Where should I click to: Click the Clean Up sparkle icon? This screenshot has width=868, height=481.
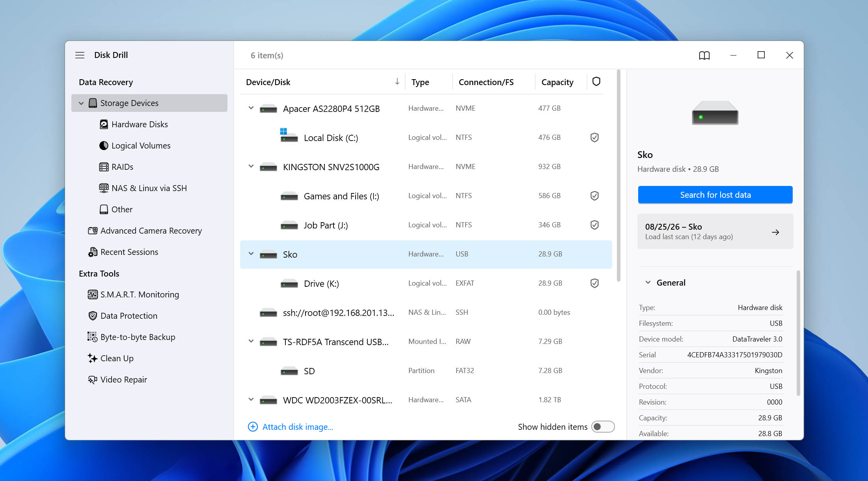pyautogui.click(x=93, y=358)
